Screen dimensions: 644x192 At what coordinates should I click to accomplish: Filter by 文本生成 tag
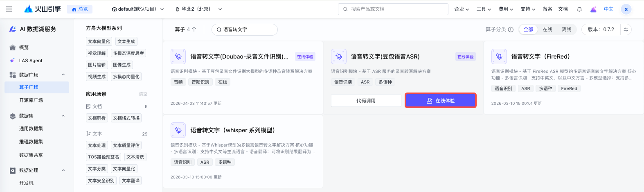coord(126,41)
